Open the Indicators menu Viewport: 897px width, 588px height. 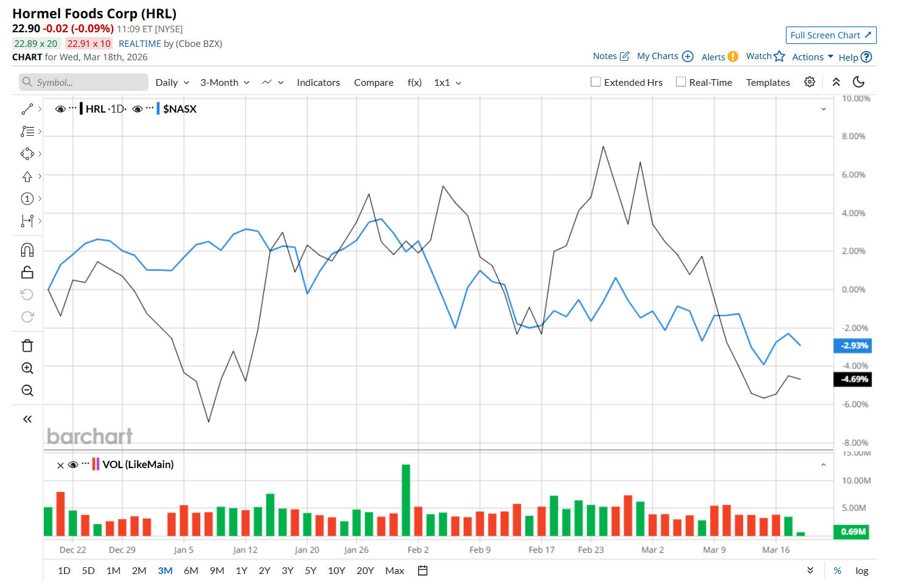(x=318, y=82)
